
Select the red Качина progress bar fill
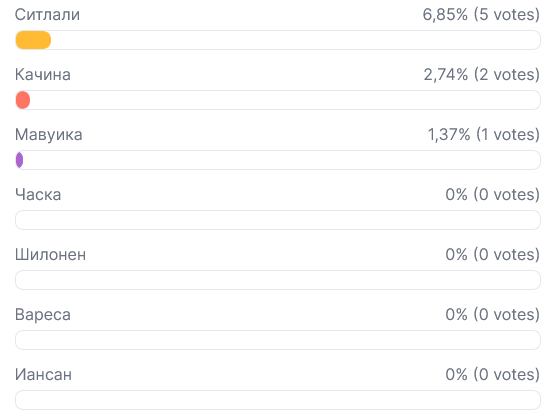click(23, 100)
